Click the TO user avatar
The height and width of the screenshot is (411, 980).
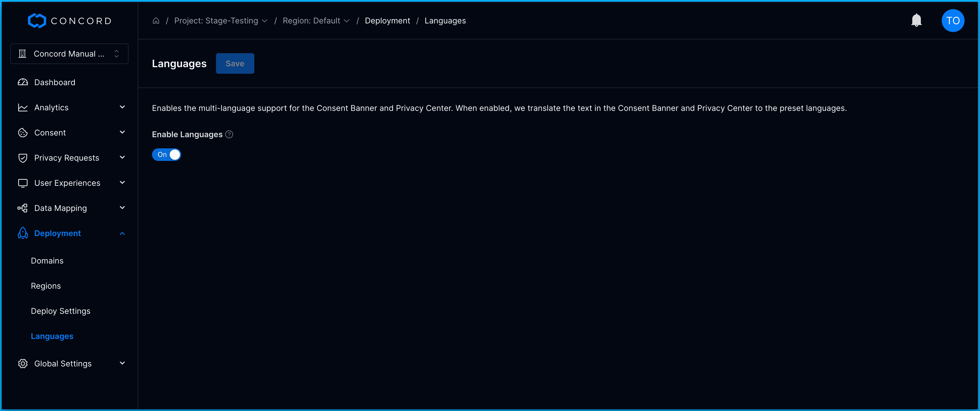pyautogui.click(x=953, y=21)
